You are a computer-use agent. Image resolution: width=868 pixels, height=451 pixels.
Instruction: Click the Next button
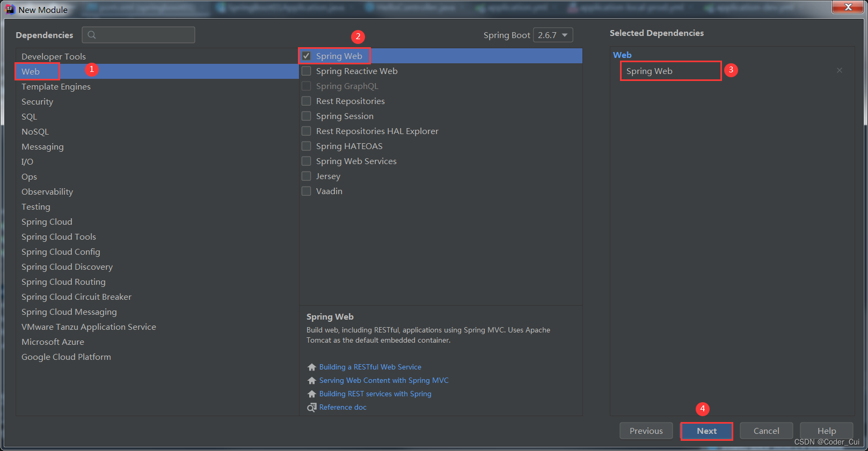(706, 431)
